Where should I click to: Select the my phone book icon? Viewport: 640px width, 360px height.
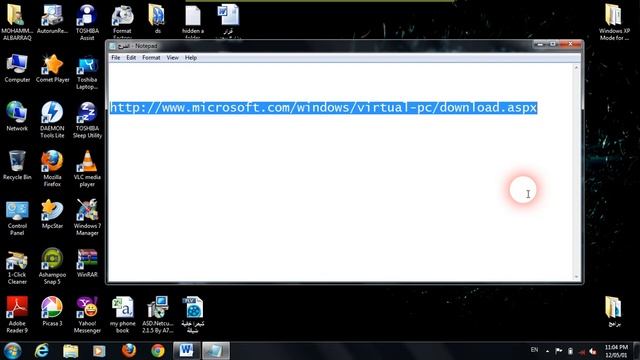click(x=122, y=315)
